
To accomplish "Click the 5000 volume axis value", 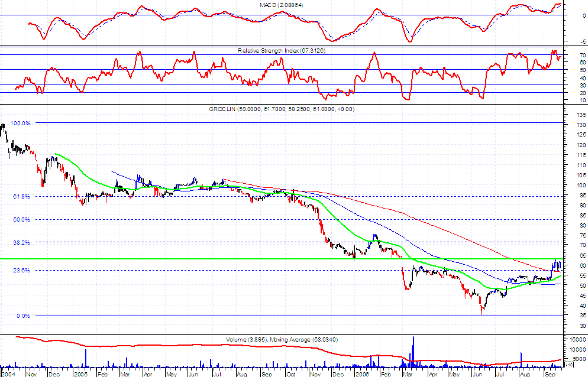I will coord(580,359).
